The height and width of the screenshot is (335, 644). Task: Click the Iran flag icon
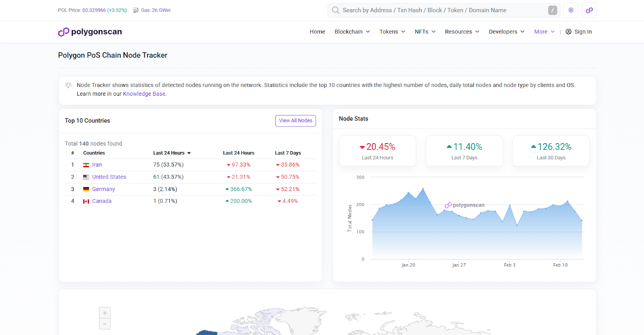click(86, 165)
